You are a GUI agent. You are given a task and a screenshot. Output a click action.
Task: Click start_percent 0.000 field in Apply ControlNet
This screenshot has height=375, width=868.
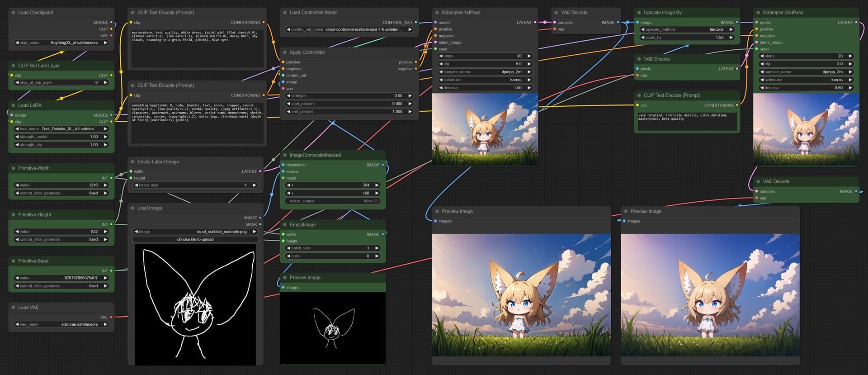point(349,104)
